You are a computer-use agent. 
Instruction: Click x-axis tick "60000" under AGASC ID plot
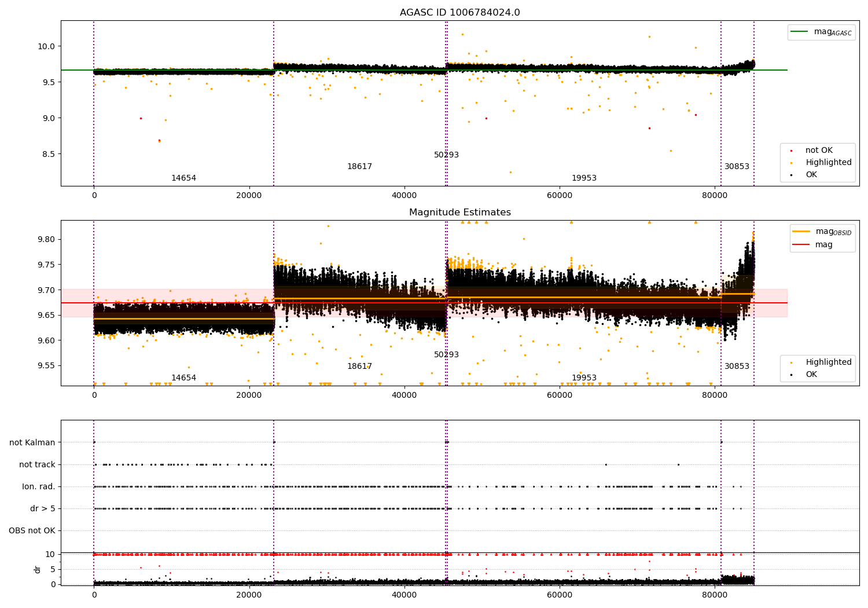560,196
